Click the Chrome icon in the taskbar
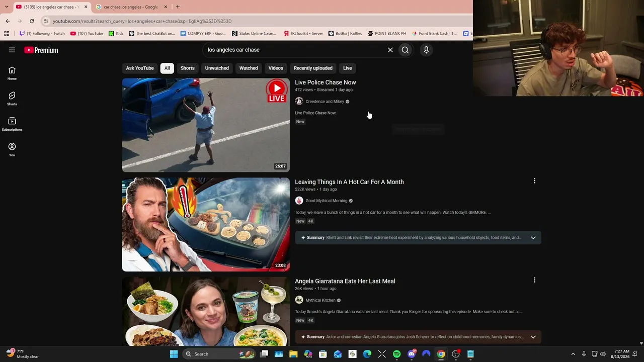Image resolution: width=644 pixels, height=362 pixels. [x=441, y=354]
